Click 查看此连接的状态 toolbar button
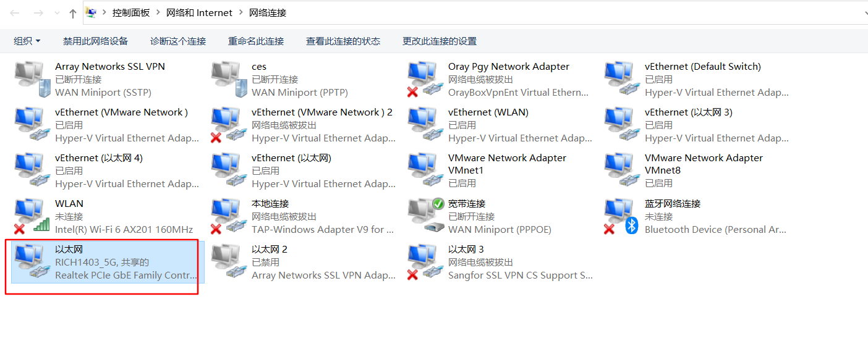 click(343, 41)
